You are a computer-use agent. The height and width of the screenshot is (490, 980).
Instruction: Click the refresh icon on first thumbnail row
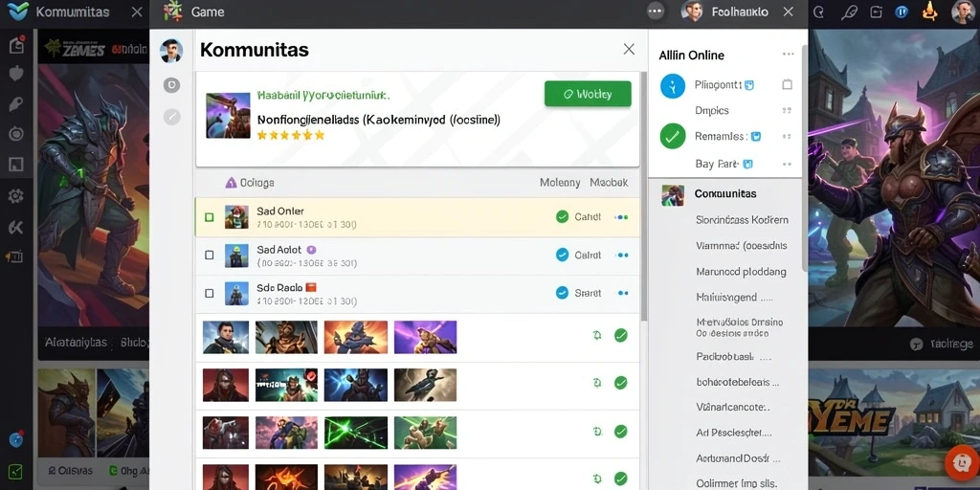point(597,336)
